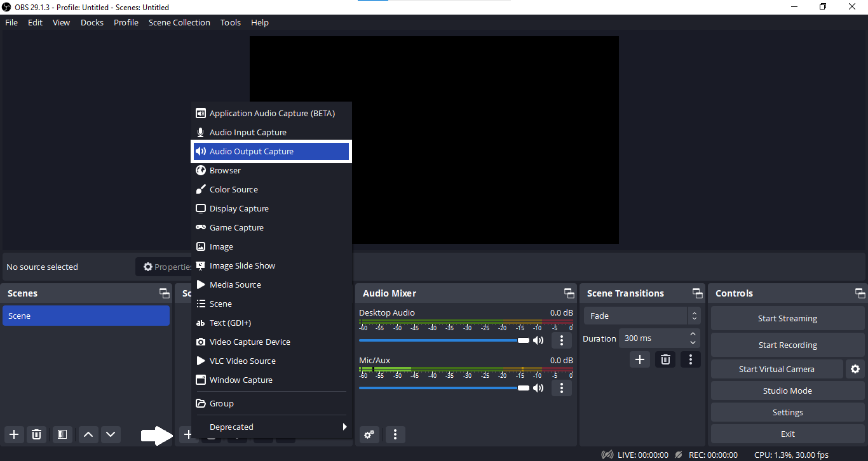The height and width of the screenshot is (461, 868).
Task: Open the Profile menu
Action: [126, 22]
